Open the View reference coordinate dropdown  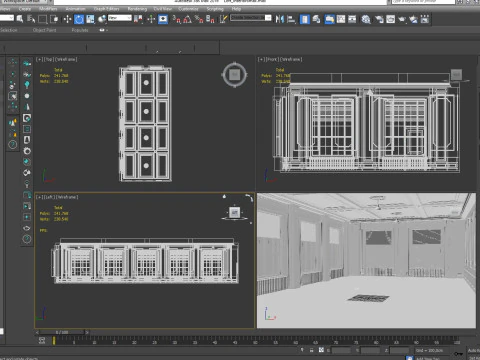coord(120,18)
